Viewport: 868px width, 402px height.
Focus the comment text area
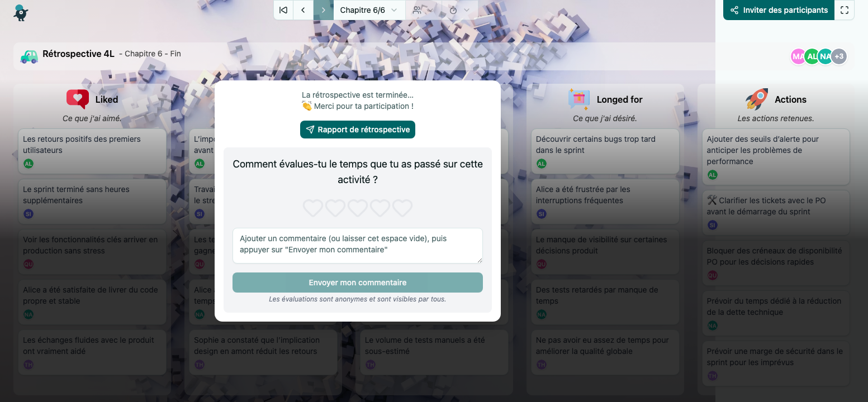click(x=358, y=246)
